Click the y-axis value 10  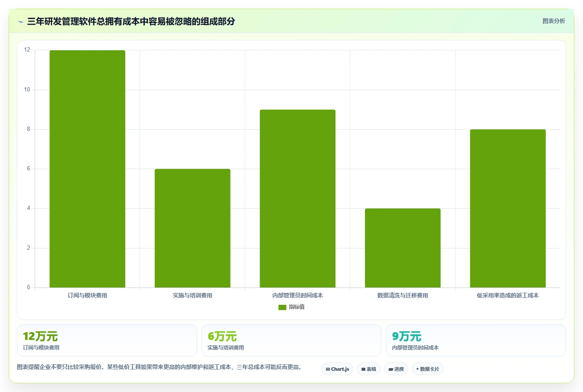pos(27,90)
